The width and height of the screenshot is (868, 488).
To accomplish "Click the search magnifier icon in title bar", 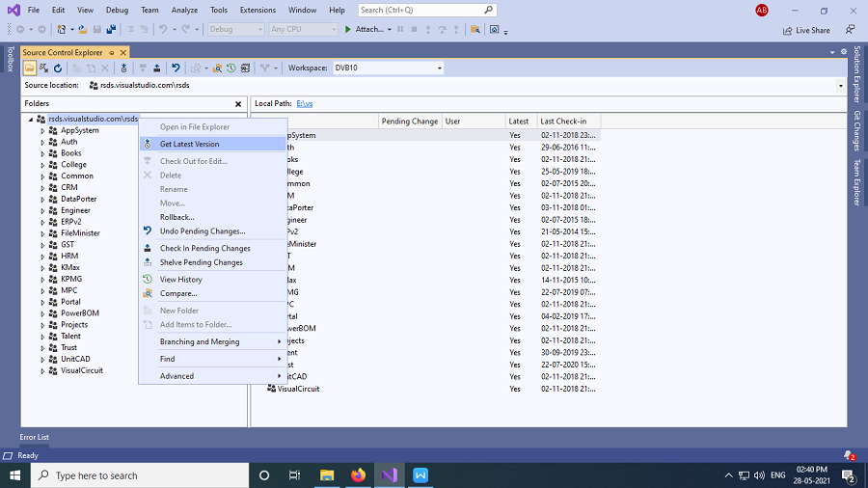I will (x=488, y=10).
